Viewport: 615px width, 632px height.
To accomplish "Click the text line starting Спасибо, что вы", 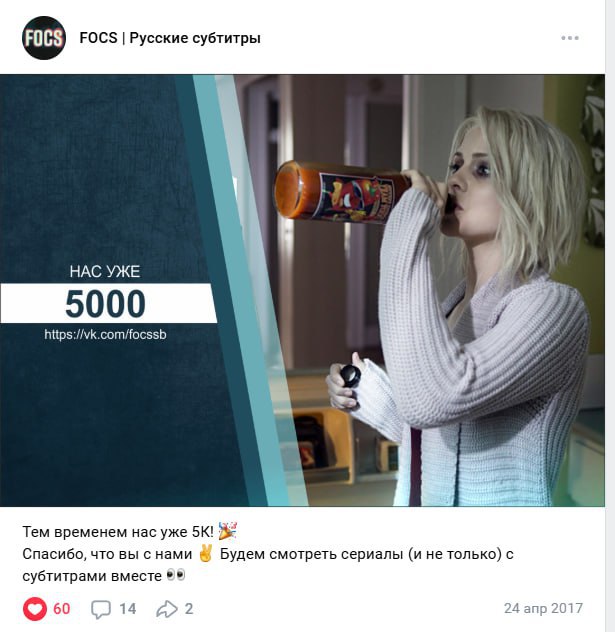I will tap(268, 554).
